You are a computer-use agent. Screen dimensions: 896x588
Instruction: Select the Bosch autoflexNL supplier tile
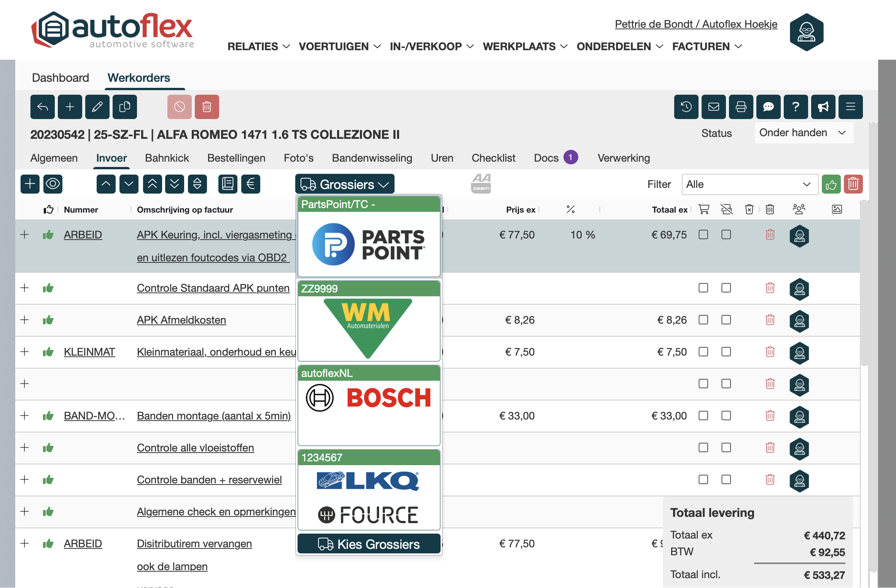click(x=369, y=405)
